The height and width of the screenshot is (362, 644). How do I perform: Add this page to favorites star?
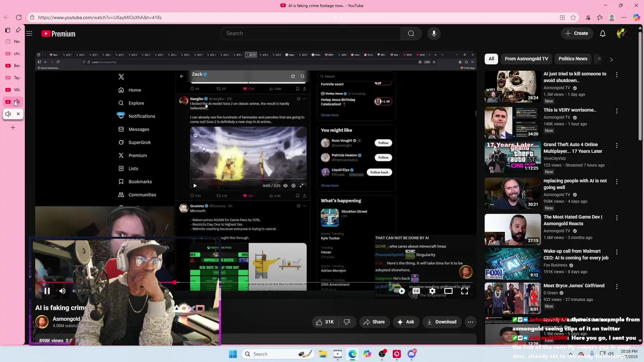click(573, 18)
